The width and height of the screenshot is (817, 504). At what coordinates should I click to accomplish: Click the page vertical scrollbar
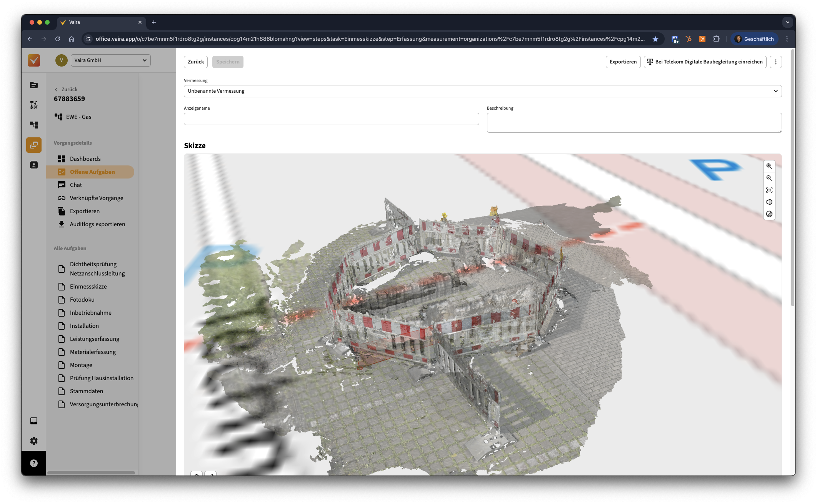pyautogui.click(x=793, y=179)
